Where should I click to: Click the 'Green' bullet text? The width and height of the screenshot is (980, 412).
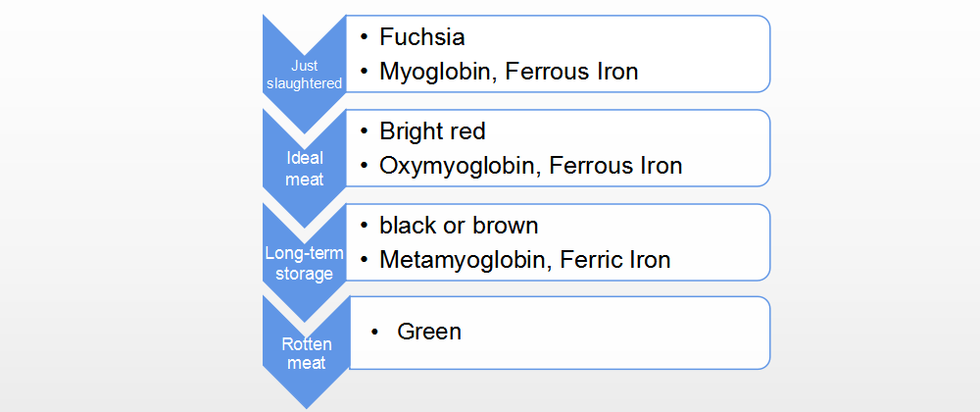(x=429, y=332)
